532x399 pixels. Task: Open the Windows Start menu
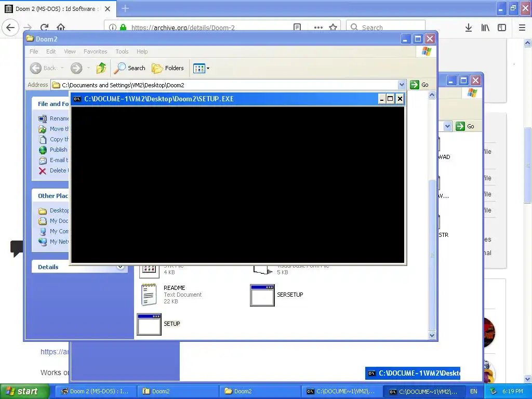click(24, 391)
